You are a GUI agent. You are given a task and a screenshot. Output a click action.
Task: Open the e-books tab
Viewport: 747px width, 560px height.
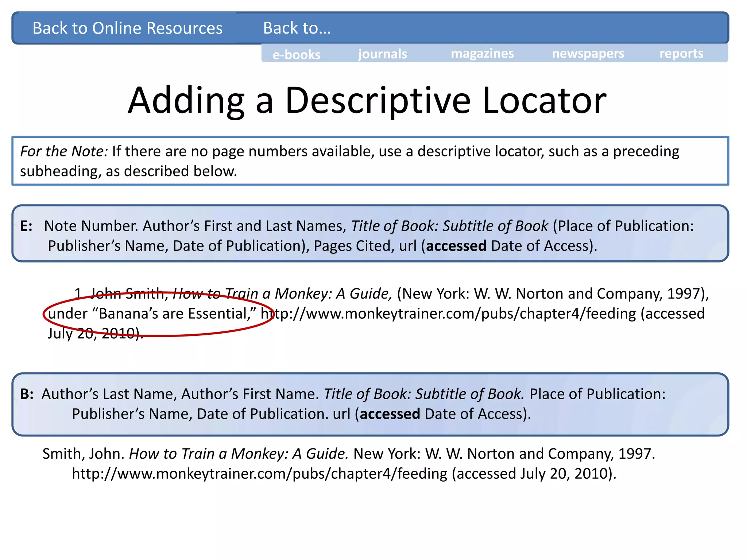[x=297, y=54]
